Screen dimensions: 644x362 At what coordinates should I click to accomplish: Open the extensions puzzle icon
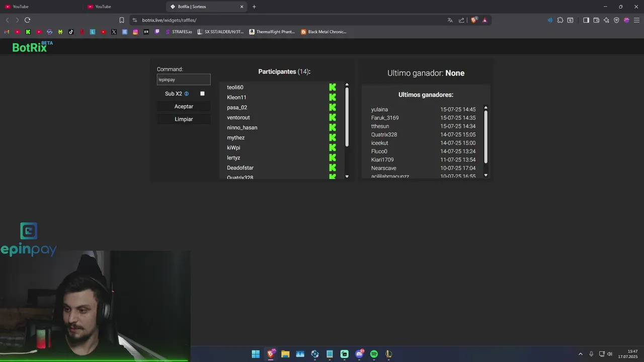[x=560, y=20]
